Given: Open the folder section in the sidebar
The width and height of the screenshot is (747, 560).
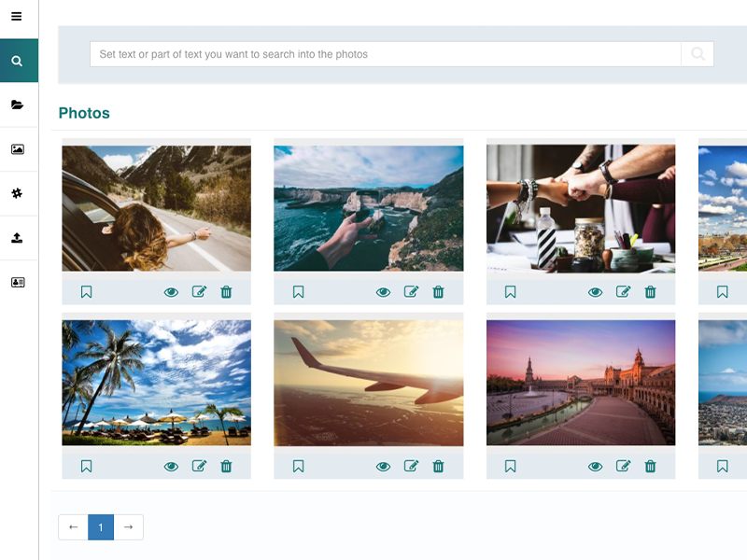Looking at the screenshot, I should coord(17,105).
